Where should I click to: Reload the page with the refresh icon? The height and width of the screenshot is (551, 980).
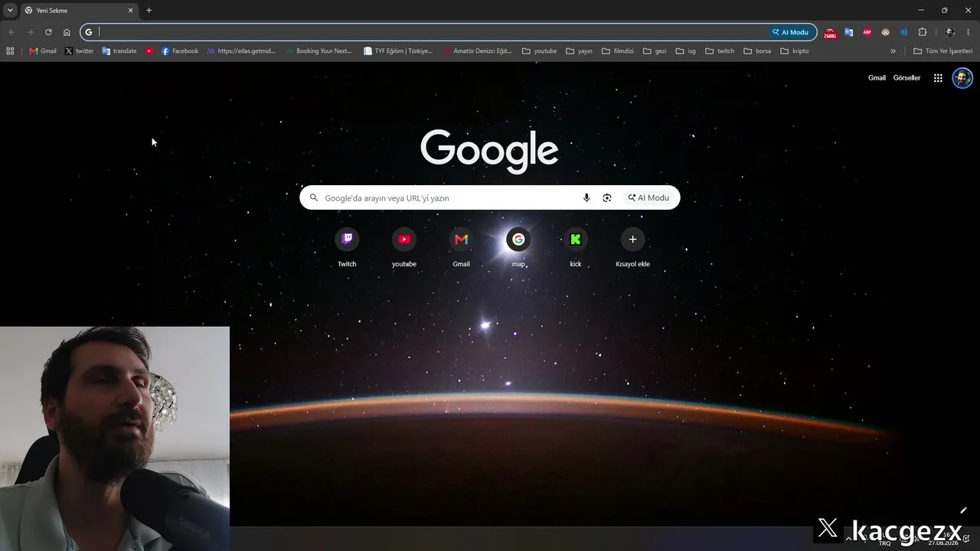[x=48, y=32]
